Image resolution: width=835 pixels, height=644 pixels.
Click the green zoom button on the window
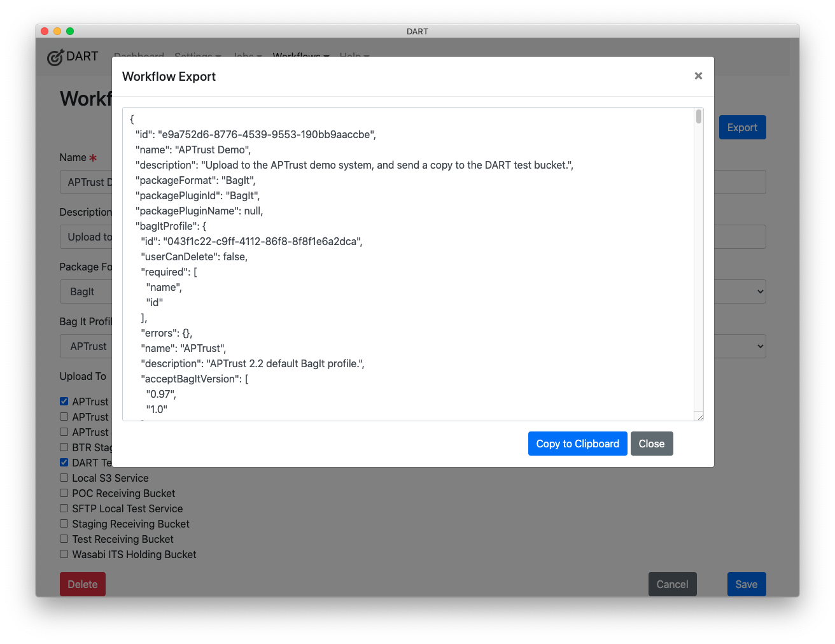coord(70,30)
